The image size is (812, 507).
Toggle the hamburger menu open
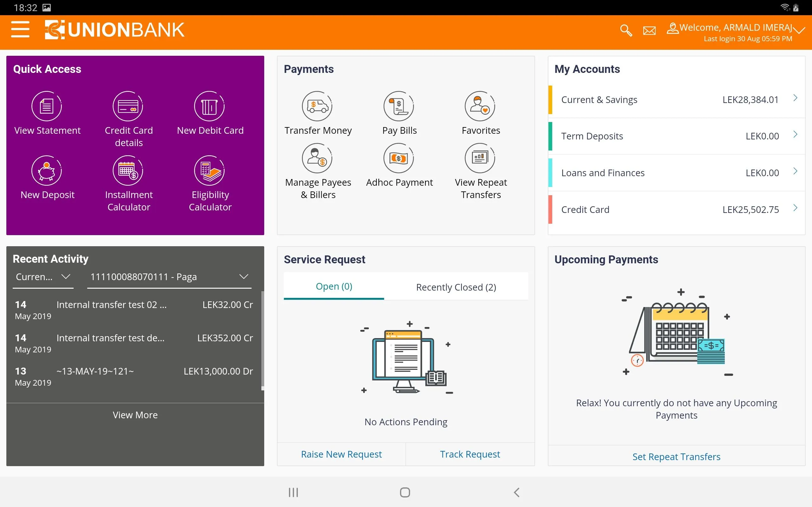click(20, 30)
